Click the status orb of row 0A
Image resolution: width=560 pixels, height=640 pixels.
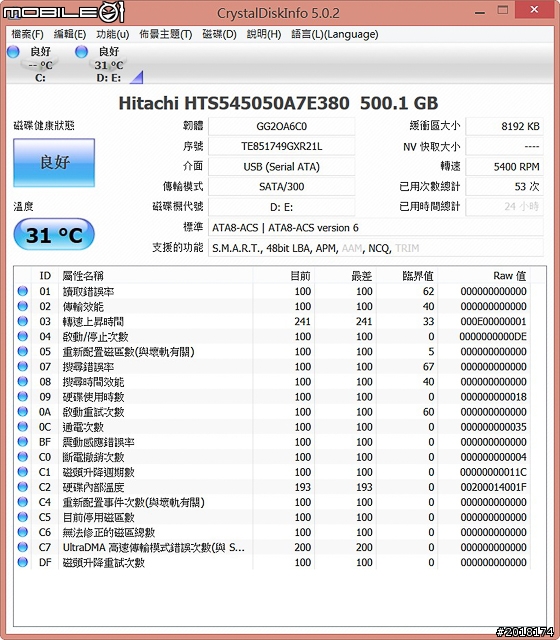22,412
